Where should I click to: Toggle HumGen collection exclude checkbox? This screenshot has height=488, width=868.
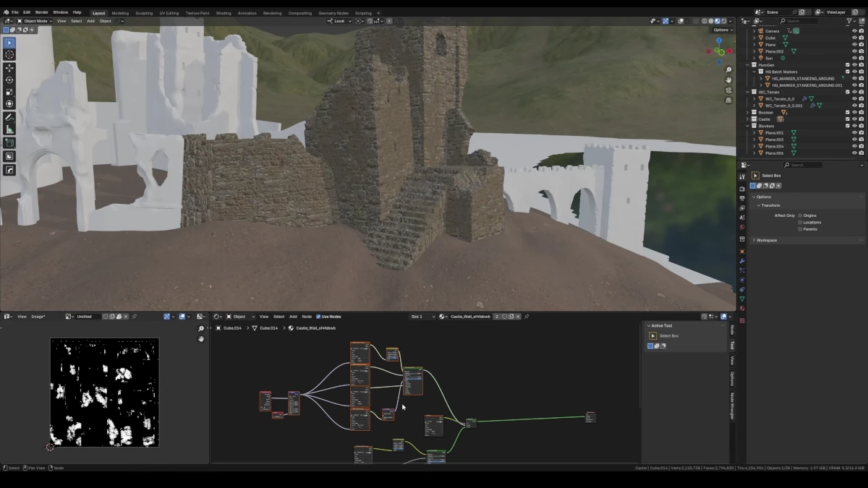point(848,65)
